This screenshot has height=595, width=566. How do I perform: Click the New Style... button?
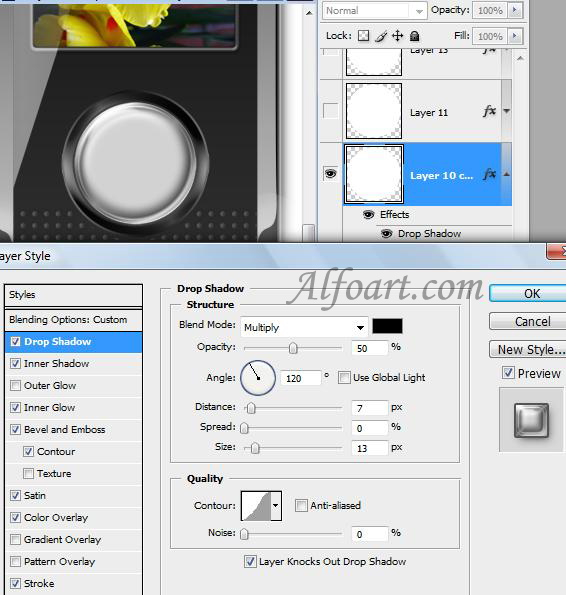[x=528, y=349]
